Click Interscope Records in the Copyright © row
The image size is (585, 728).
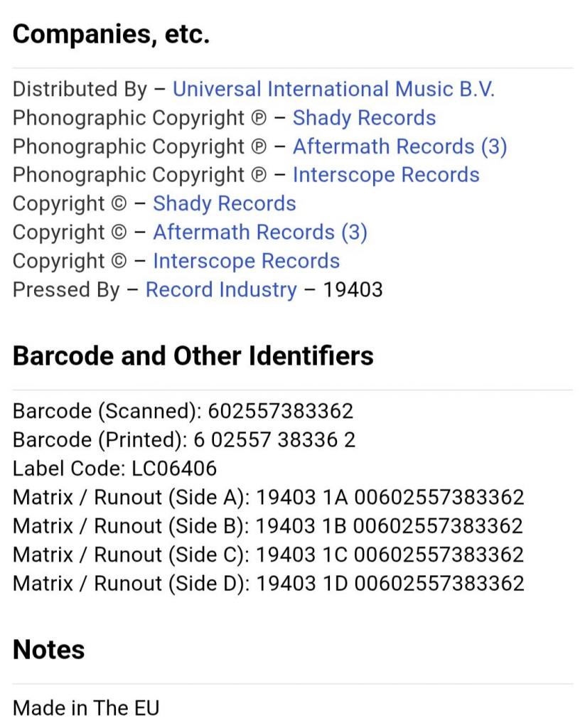[246, 261]
